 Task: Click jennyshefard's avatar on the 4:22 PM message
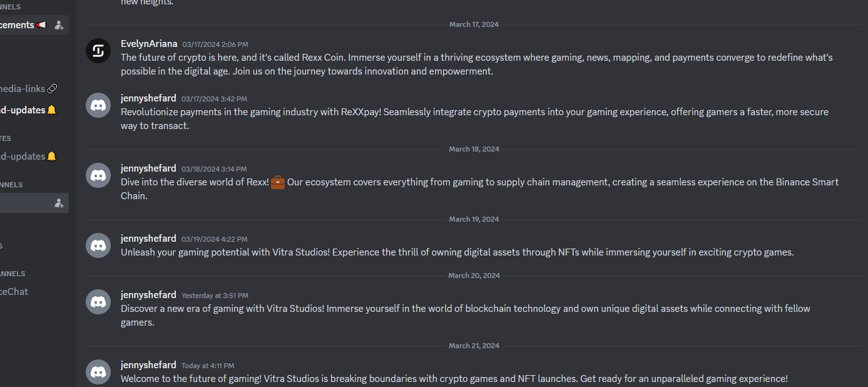(98, 245)
